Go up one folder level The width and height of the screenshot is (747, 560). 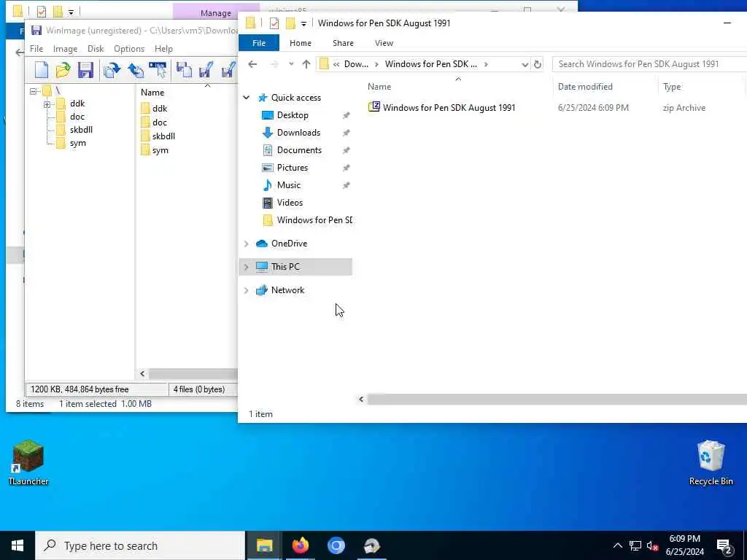pos(306,64)
